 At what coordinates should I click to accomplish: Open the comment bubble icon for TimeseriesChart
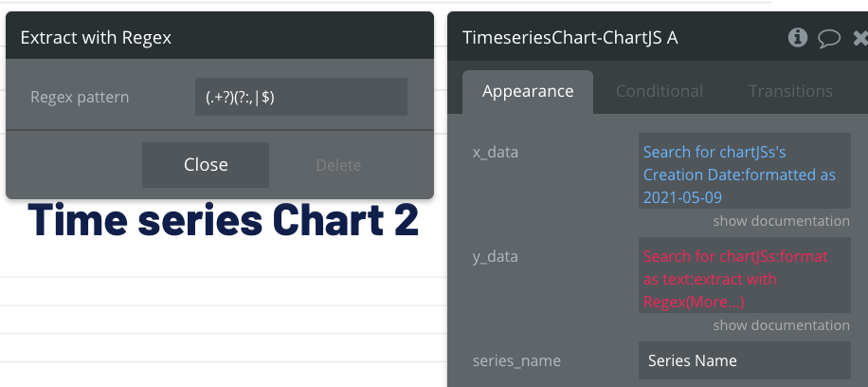829,38
